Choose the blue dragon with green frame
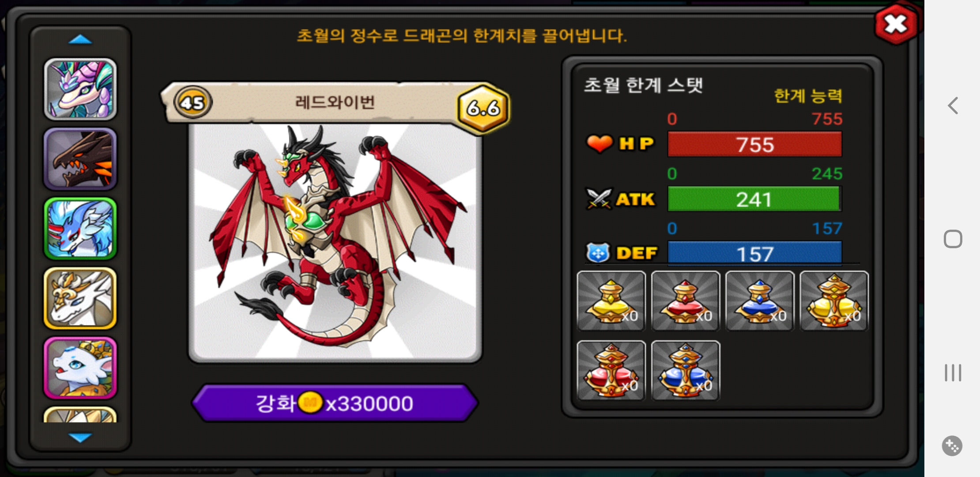The height and width of the screenshot is (477, 980). coord(80,228)
